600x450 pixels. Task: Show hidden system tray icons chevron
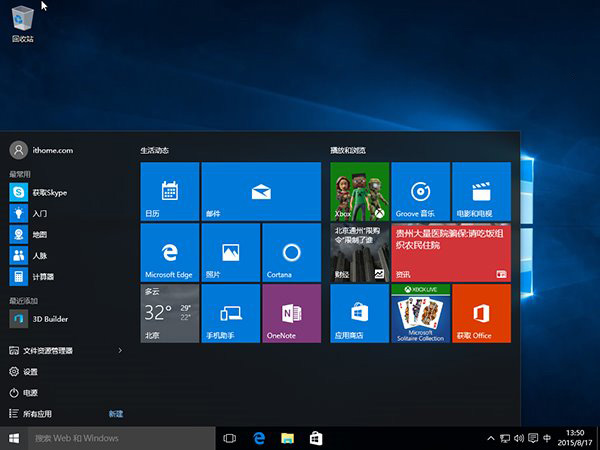click(x=490, y=438)
